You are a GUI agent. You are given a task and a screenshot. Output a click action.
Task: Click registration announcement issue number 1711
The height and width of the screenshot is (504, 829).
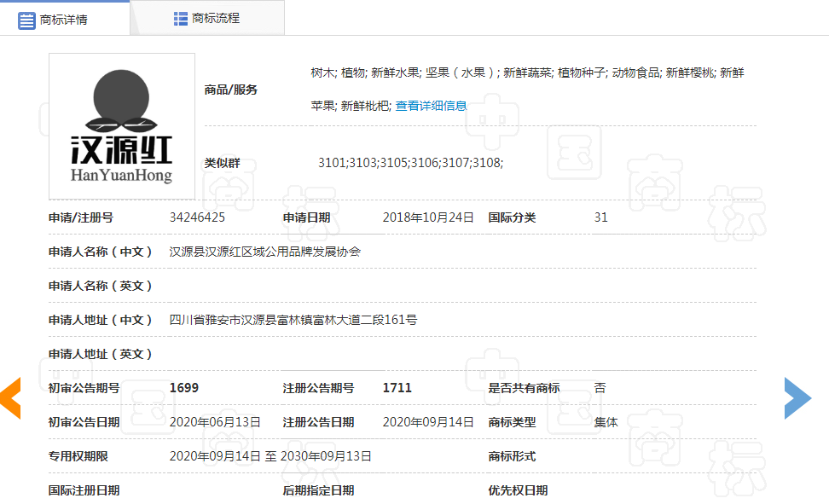tap(397, 388)
